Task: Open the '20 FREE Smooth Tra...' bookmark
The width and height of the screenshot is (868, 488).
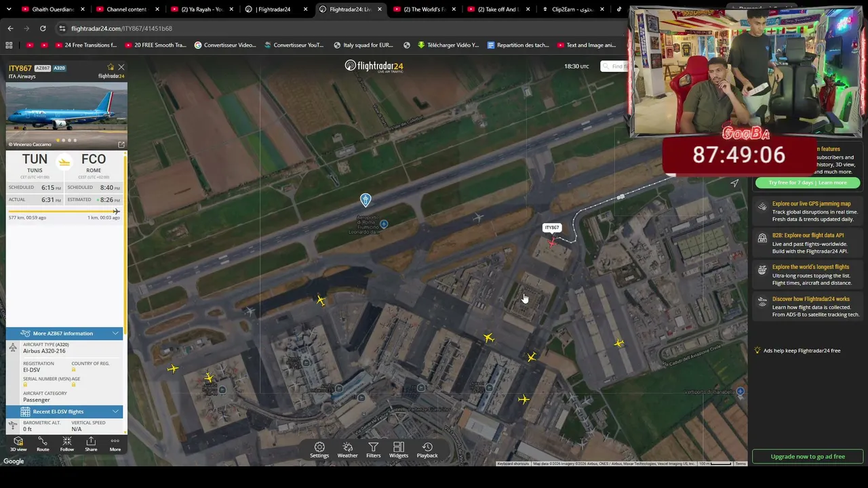Action: coord(155,45)
